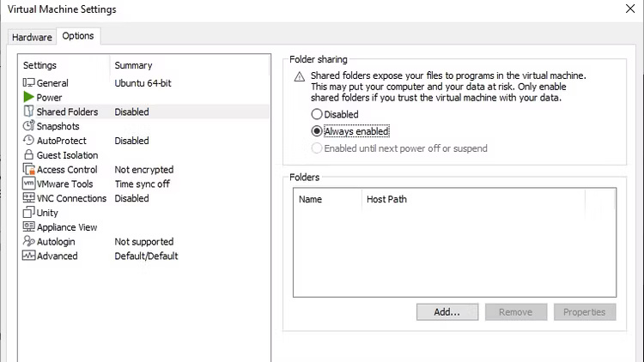Image resolution: width=644 pixels, height=362 pixels.
Task: Click the VMware Tools icon
Action: (x=29, y=184)
